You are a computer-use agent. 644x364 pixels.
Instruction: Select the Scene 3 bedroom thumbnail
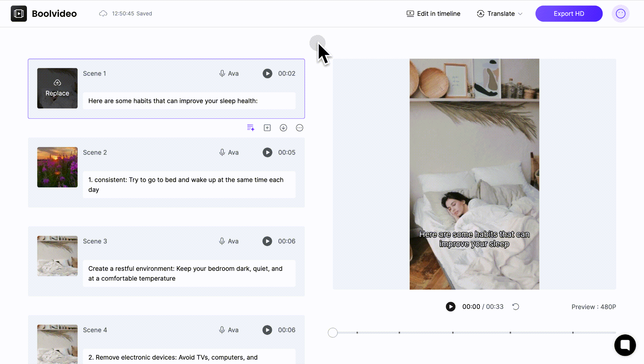(57, 256)
